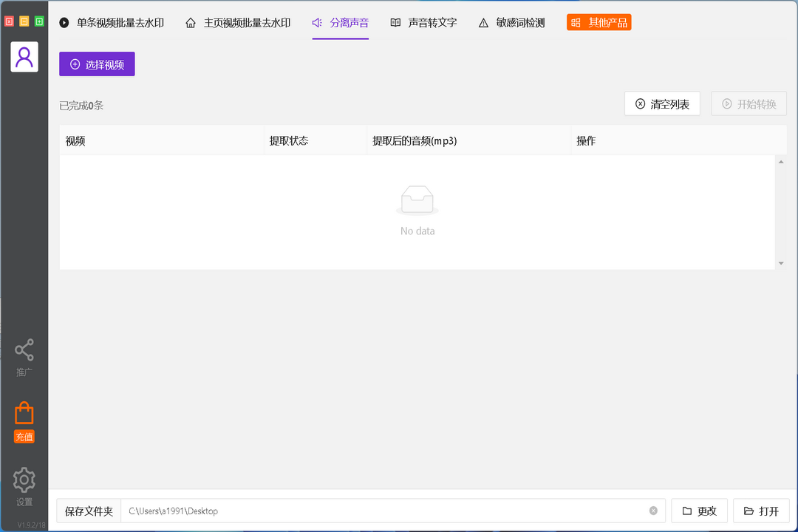Image resolution: width=798 pixels, height=532 pixels.
Task: Open the orange 其他产品 tab
Action: click(x=598, y=22)
